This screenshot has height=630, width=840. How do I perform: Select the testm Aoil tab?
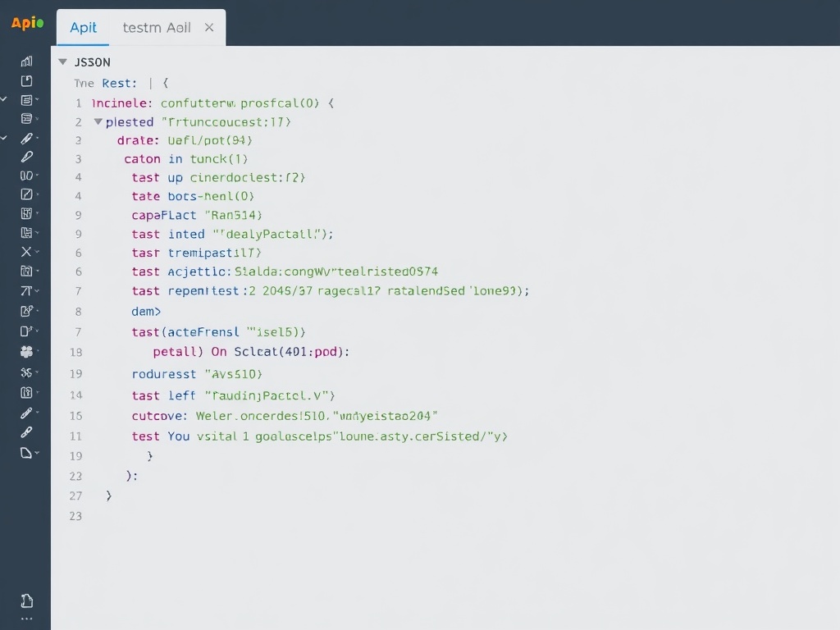pyautogui.click(x=156, y=27)
